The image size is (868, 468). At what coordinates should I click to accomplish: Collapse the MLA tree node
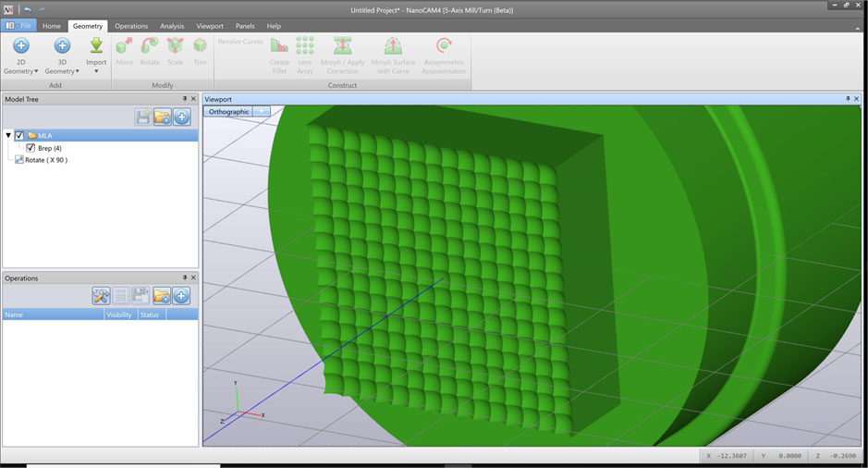coord(8,136)
